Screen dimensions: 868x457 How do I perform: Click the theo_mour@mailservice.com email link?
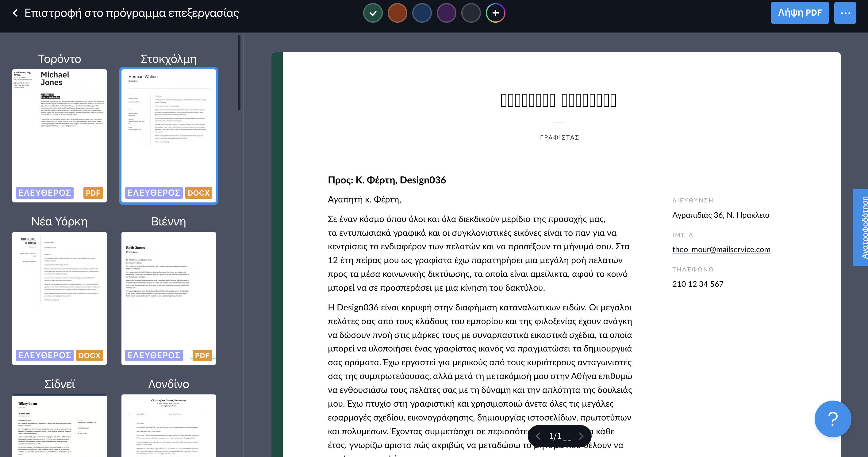721,249
